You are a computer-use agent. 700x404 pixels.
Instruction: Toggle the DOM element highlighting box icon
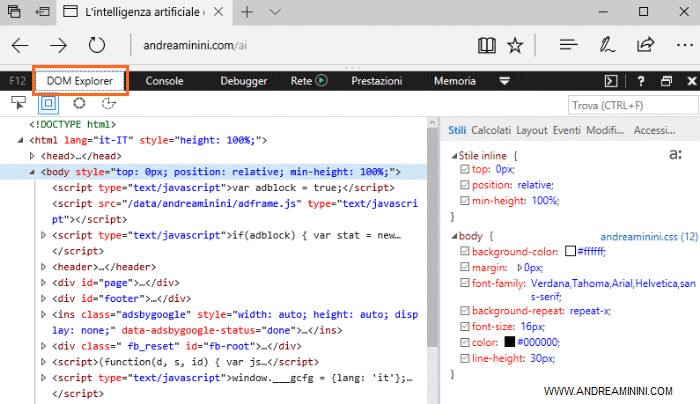[x=48, y=103]
